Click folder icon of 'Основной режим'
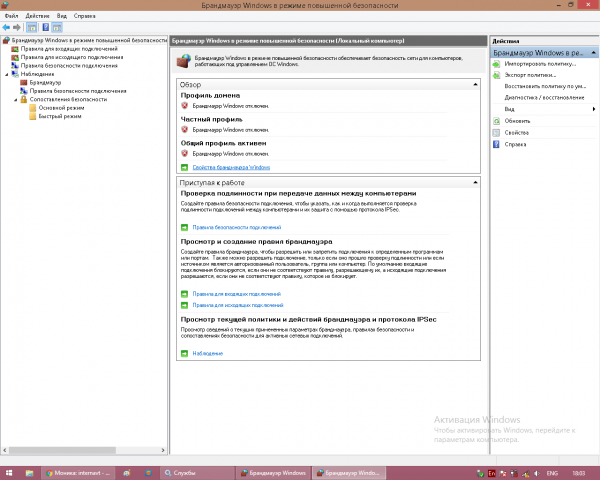600x480 pixels. [33, 108]
